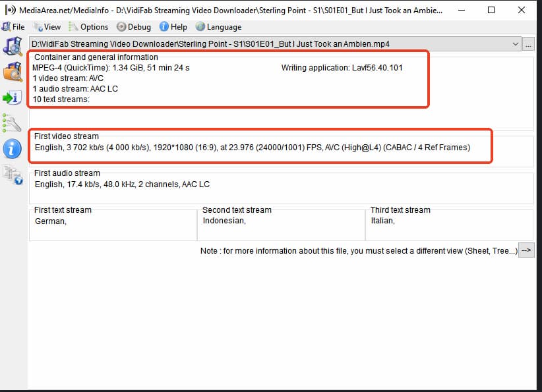
Task: Expand the file path dropdown arrow
Action: point(515,44)
